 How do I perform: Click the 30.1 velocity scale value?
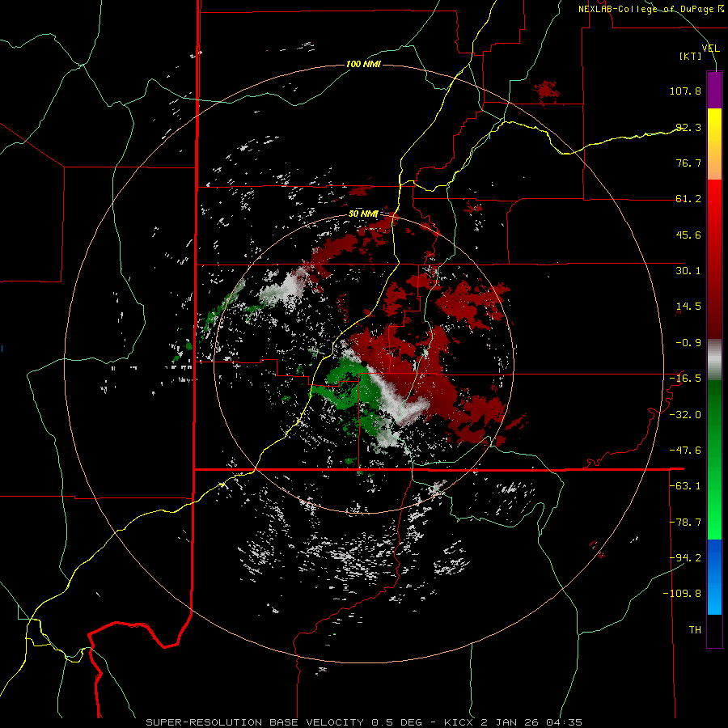click(688, 271)
